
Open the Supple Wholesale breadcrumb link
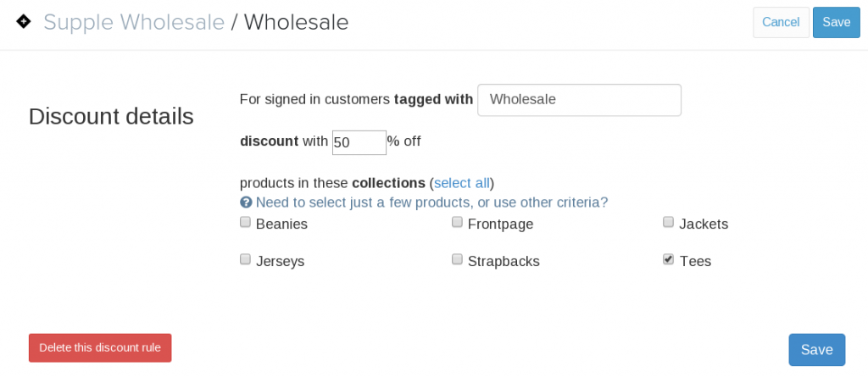134,22
